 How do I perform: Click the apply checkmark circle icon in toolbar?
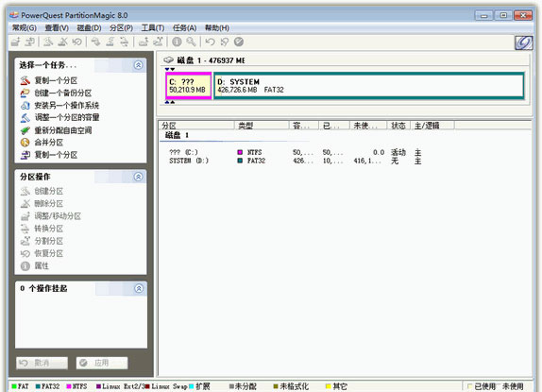pyautogui.click(x=239, y=42)
